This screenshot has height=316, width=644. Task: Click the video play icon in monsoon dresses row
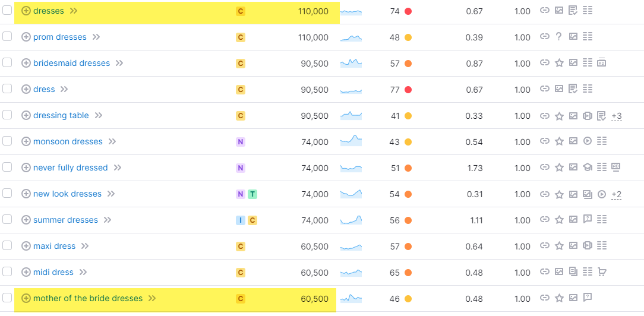(x=588, y=141)
